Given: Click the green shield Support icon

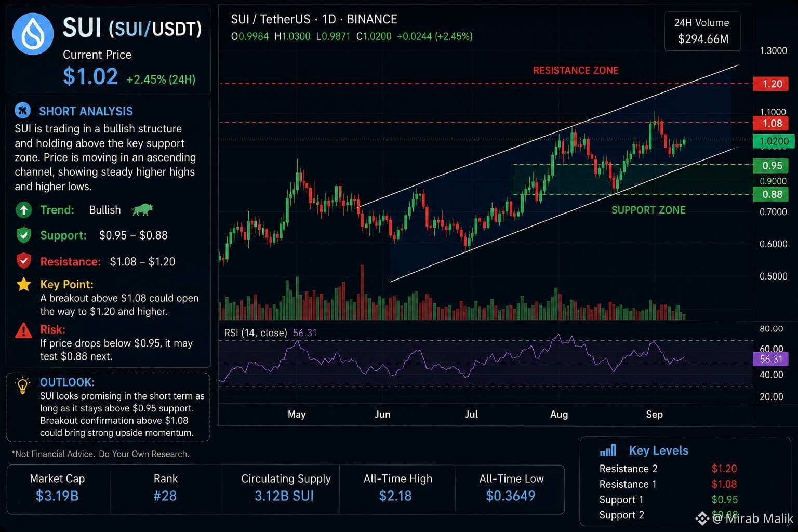Looking at the screenshot, I should coord(23,235).
